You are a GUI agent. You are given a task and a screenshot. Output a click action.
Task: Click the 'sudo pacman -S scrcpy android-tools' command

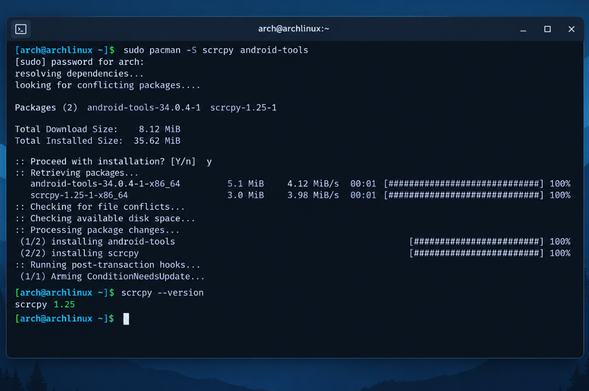pyautogui.click(x=216, y=50)
